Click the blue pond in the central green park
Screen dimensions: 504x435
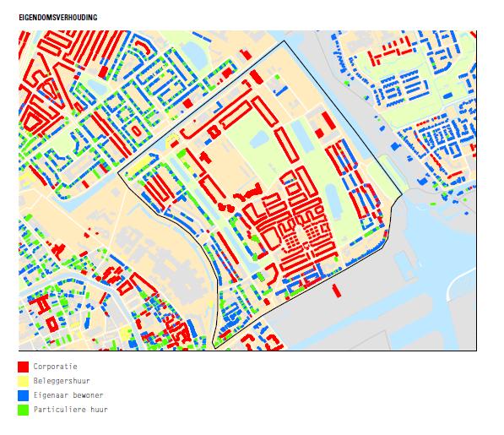[x=258, y=139]
